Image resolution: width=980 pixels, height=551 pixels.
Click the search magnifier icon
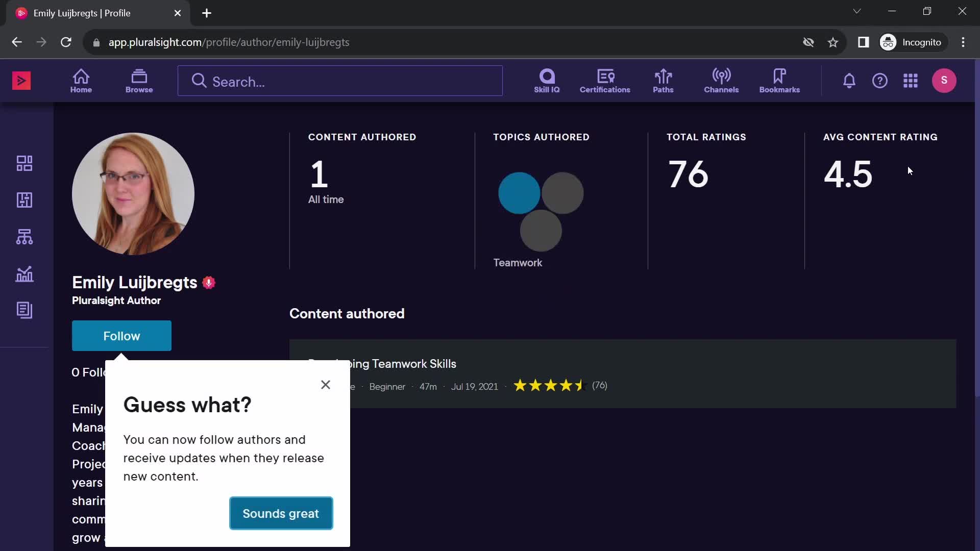tap(199, 81)
